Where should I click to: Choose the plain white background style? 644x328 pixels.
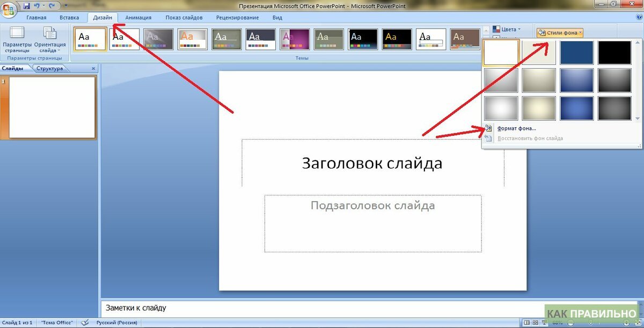(501, 53)
